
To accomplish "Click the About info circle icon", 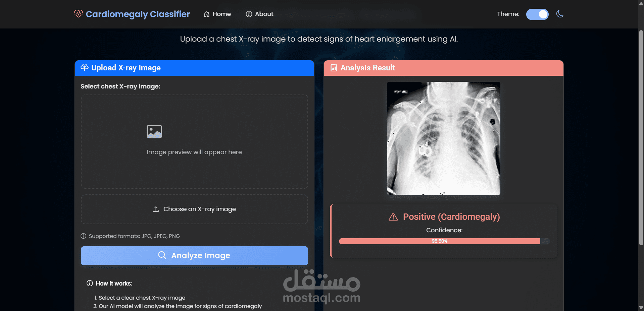I will click(x=249, y=14).
